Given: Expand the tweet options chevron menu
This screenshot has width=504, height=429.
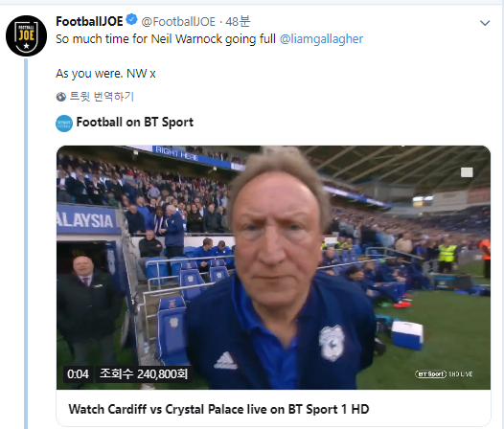Looking at the screenshot, I should (x=485, y=23).
